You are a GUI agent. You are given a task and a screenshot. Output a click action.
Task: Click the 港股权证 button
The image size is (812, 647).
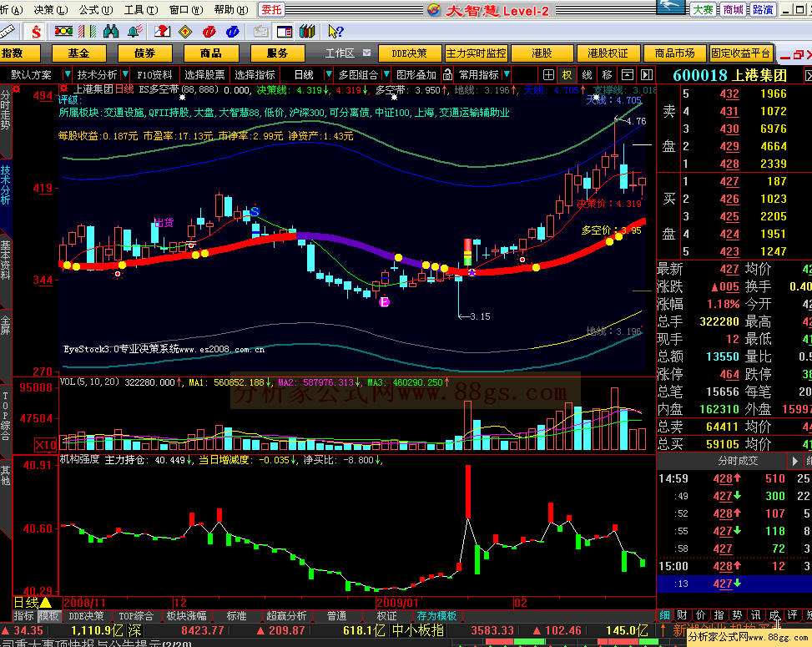click(608, 53)
